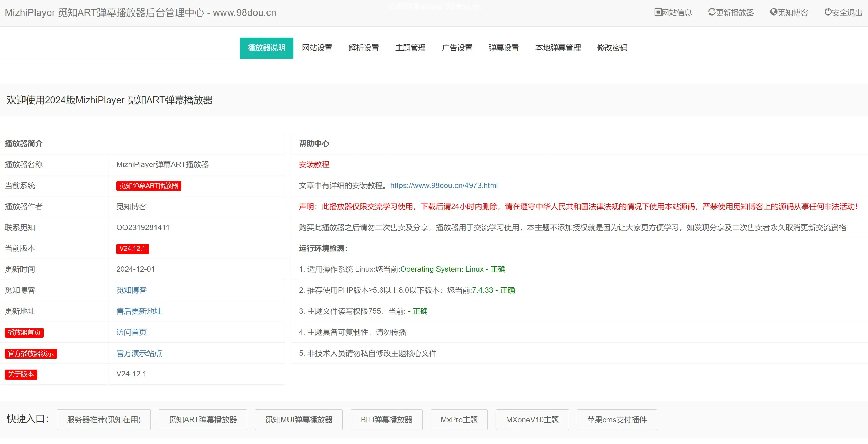
Task: Open the 解析设置 tab
Action: tap(364, 48)
